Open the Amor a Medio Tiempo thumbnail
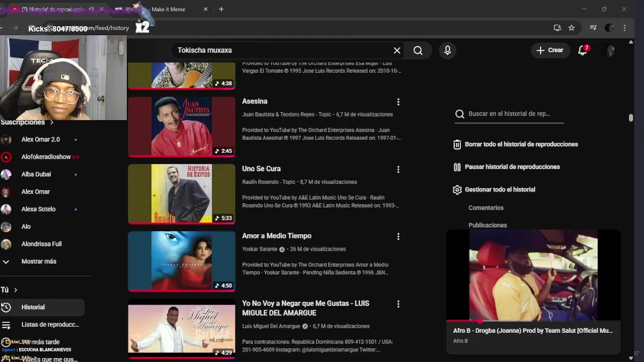This screenshot has width=644, height=362. 182,261
